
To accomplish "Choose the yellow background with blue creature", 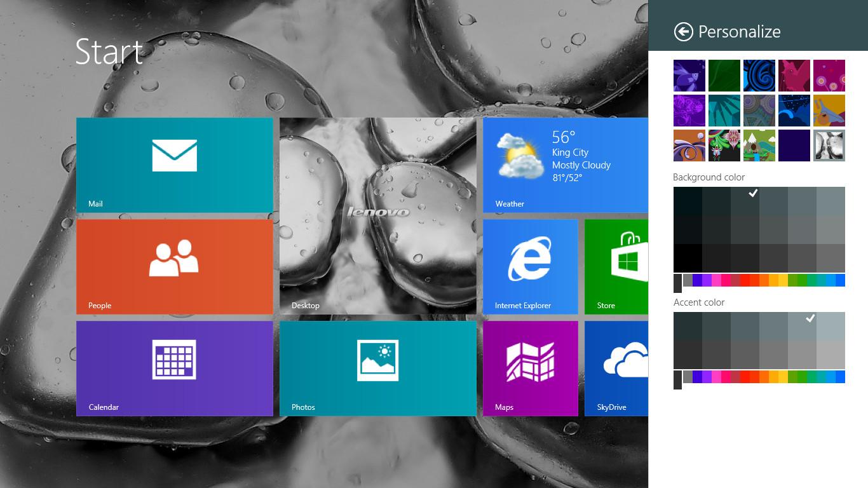I will tap(829, 111).
